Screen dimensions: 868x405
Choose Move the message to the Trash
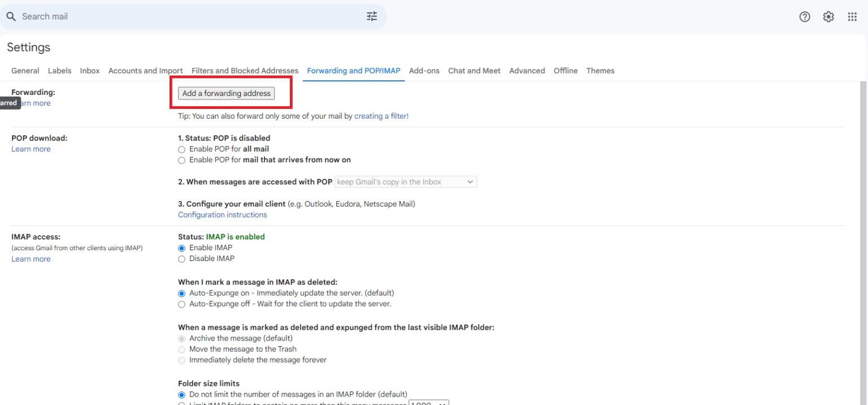(181, 349)
